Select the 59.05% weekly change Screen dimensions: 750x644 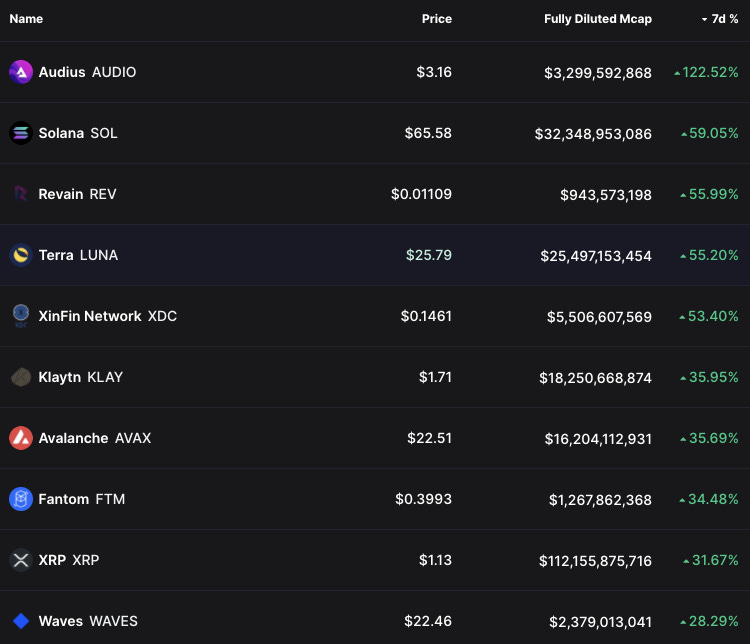pyautogui.click(x=710, y=133)
